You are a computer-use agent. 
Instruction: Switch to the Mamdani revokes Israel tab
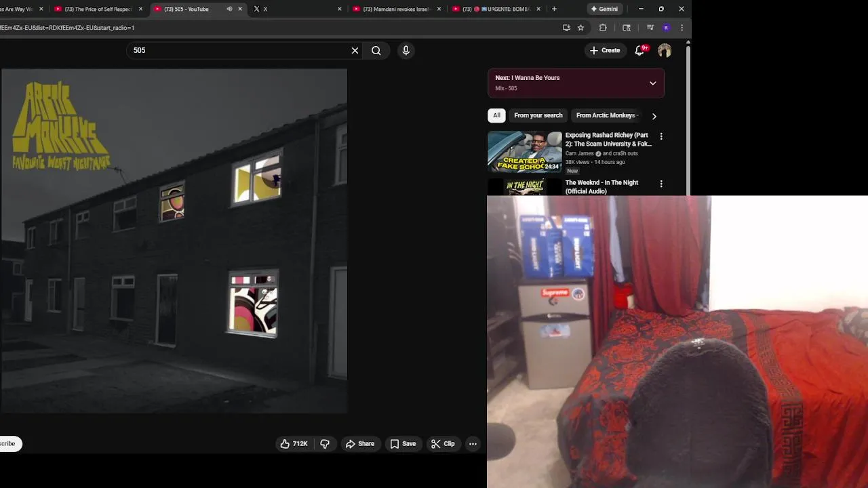[x=397, y=9]
